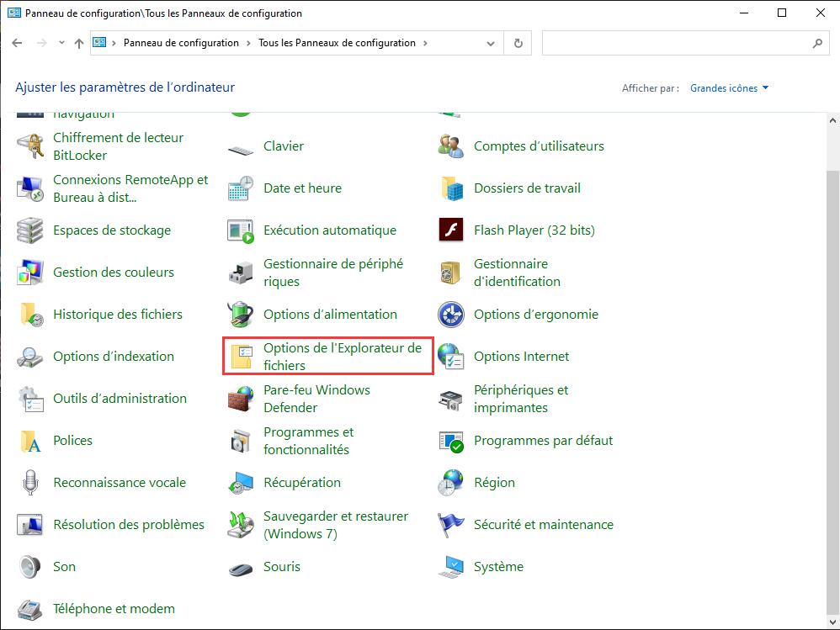This screenshot has width=840, height=630.
Task: Open the Exécution automatique icon
Action: 241,230
